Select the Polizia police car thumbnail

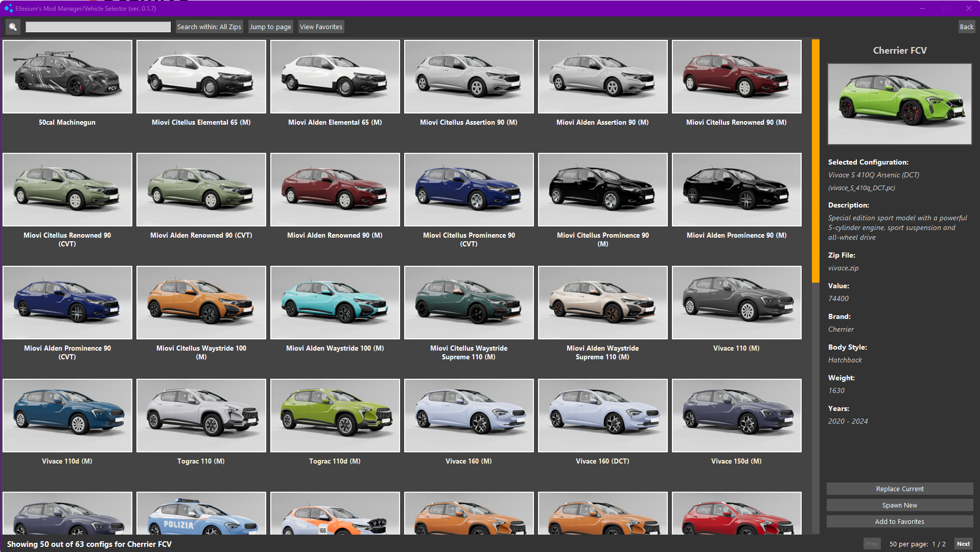[201, 514]
